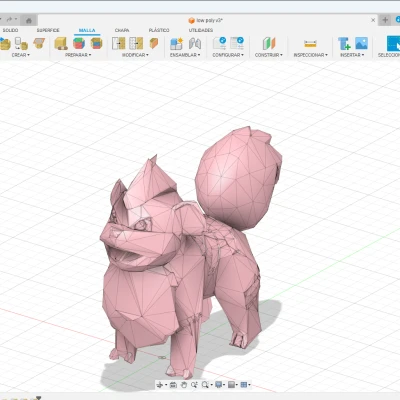Expand the INSERTAR dropdown
400x400 pixels.
point(352,55)
